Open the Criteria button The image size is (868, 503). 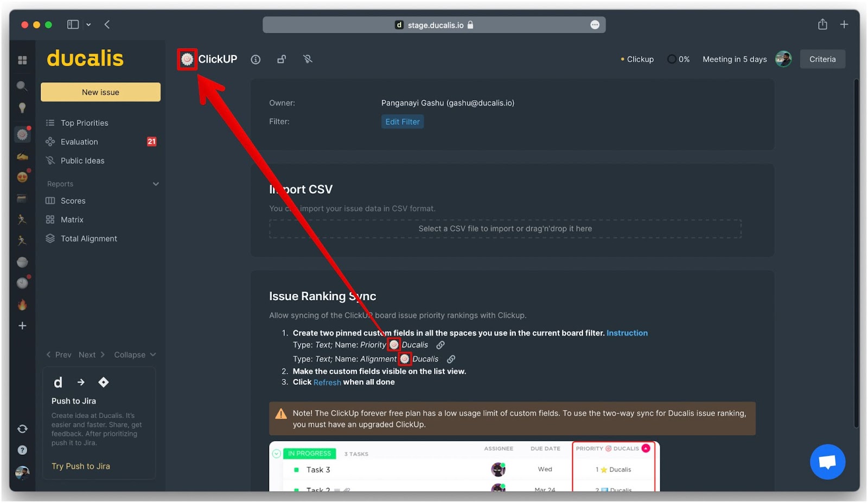coord(822,59)
